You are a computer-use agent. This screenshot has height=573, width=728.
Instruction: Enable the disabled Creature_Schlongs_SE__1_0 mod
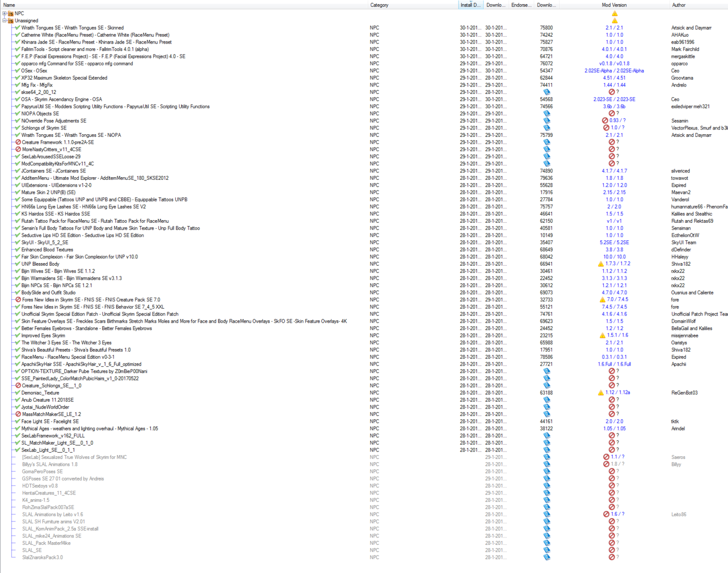pyautogui.click(x=18, y=386)
